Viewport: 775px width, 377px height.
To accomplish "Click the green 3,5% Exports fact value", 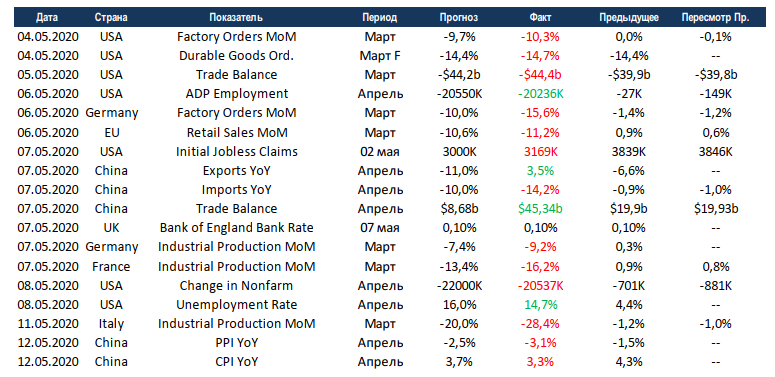I will pos(540,170).
